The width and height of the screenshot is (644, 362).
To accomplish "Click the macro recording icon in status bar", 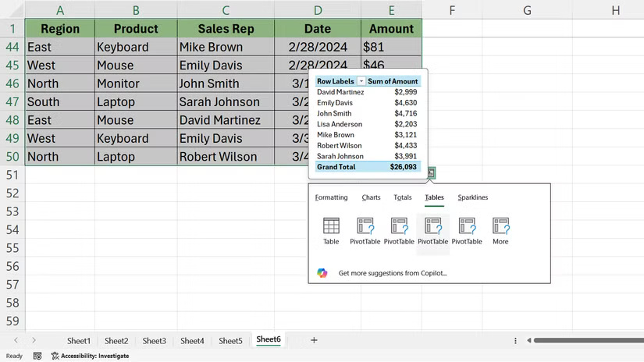I will (37, 356).
